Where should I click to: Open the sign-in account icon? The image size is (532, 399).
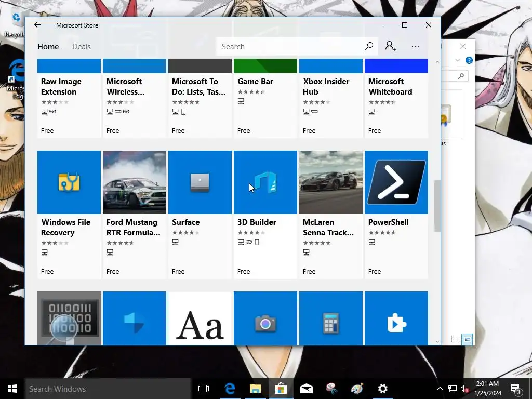click(x=390, y=46)
